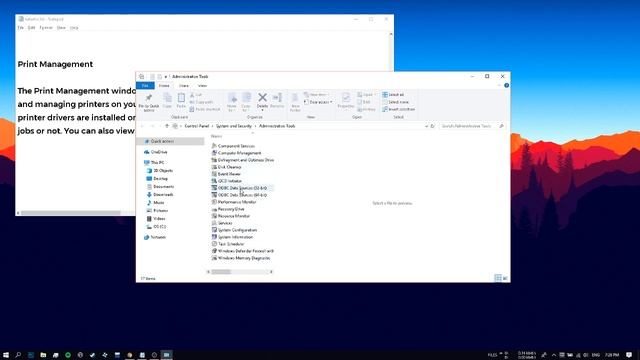Screen dimensions: 640x360
Task: Select Services in the file list
Action: (222, 223)
